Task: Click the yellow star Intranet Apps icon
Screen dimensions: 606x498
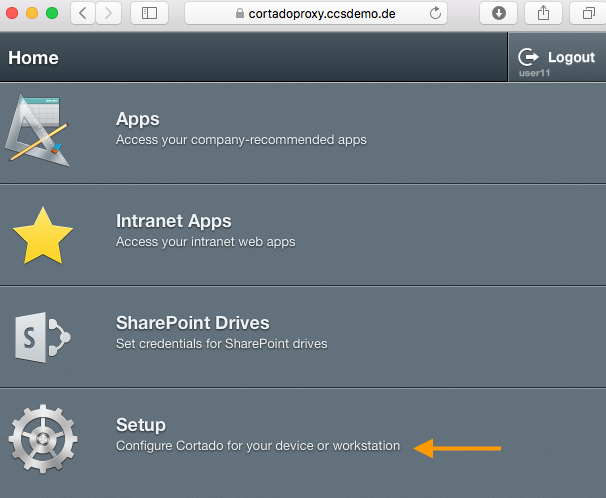Action: (43, 236)
